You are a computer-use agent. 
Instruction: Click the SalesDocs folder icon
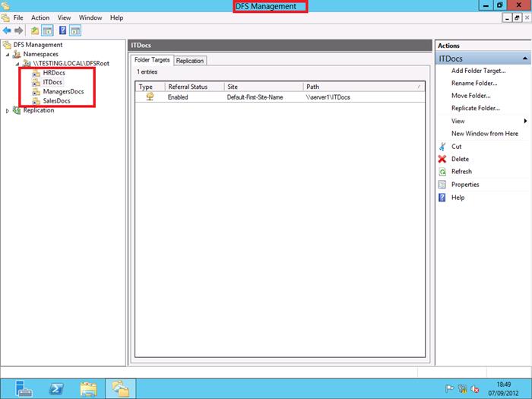[36, 101]
